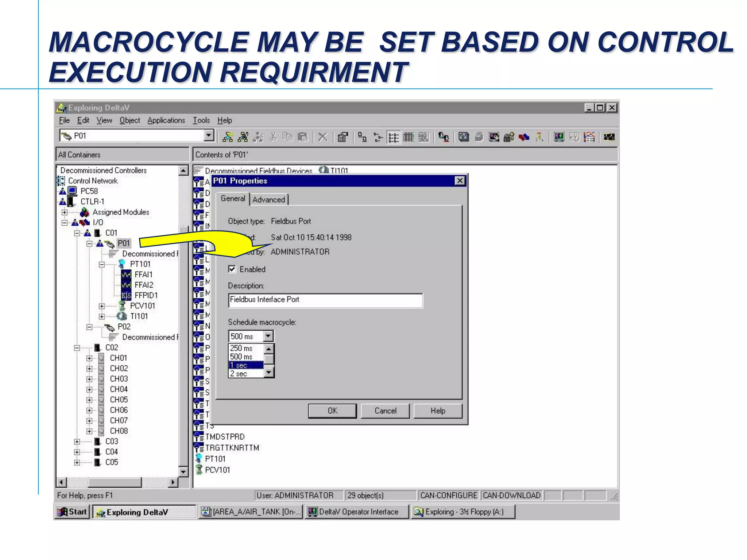Click the Start button
This screenshot has width=747, height=560.
72,512
